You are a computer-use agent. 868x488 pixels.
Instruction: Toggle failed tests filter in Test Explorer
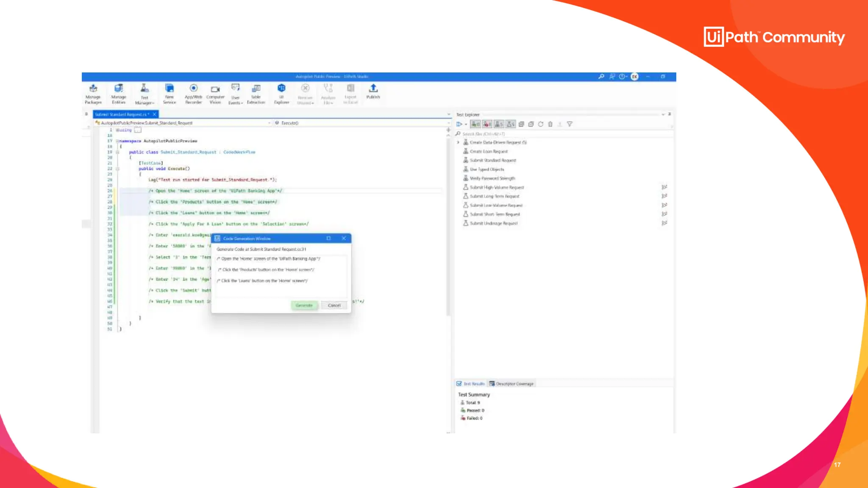pyautogui.click(x=487, y=124)
